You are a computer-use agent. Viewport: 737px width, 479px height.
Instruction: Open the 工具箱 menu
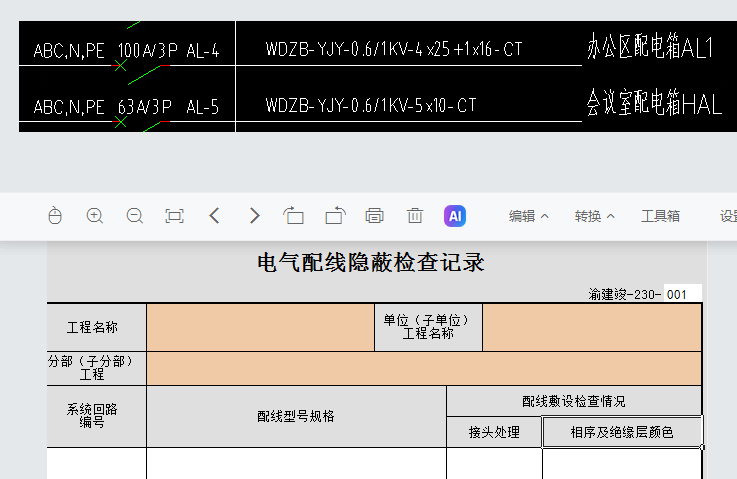click(x=660, y=216)
